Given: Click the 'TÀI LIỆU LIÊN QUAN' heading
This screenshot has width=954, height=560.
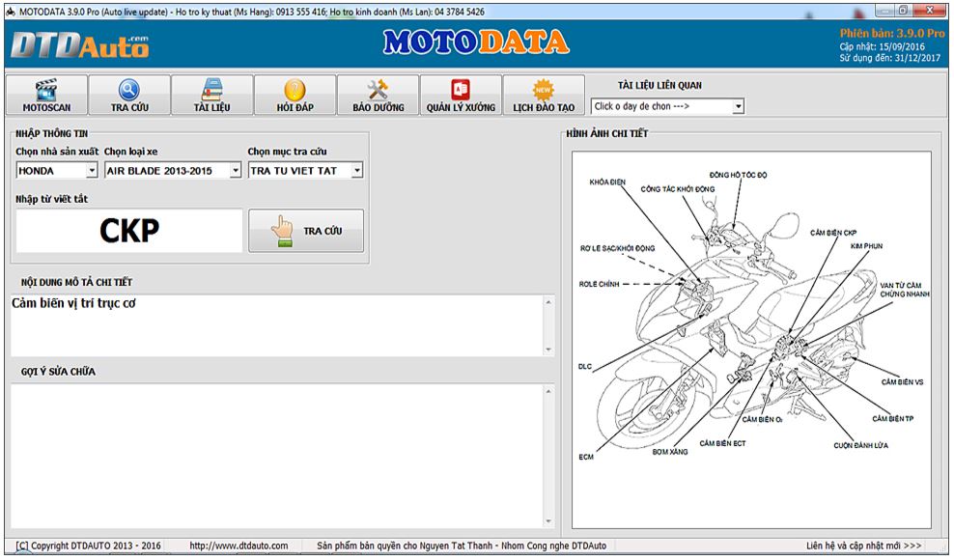Looking at the screenshot, I should pyautogui.click(x=659, y=86).
